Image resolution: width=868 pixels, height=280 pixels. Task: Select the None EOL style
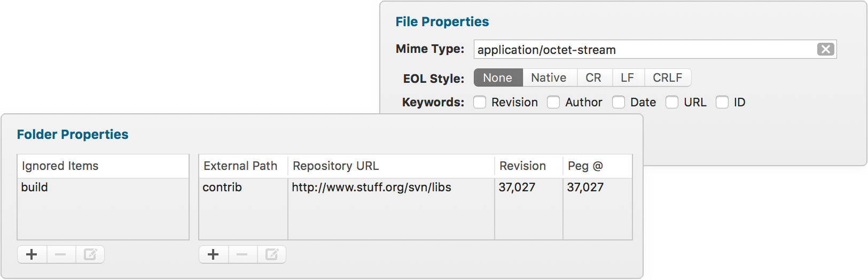pyautogui.click(x=498, y=77)
